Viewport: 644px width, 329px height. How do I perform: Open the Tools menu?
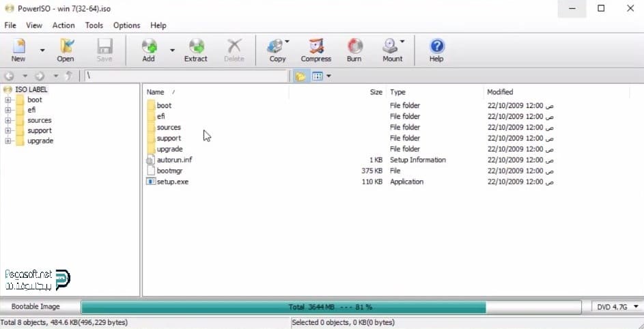94,25
